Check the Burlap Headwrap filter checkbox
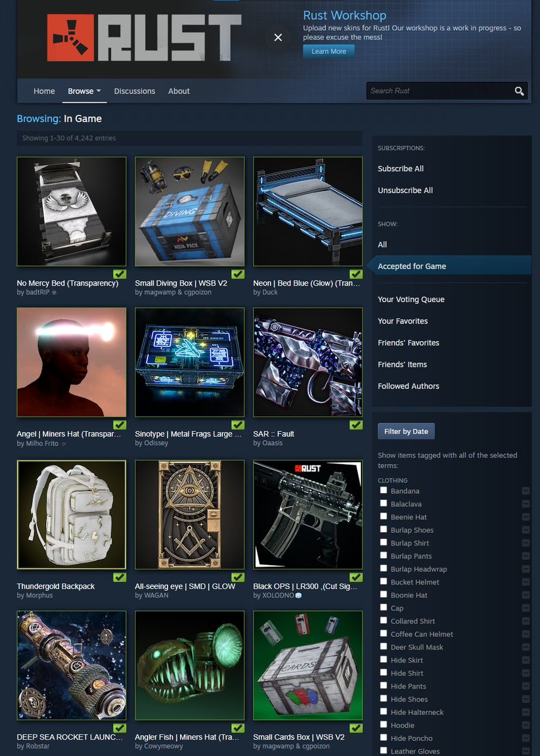 click(384, 568)
